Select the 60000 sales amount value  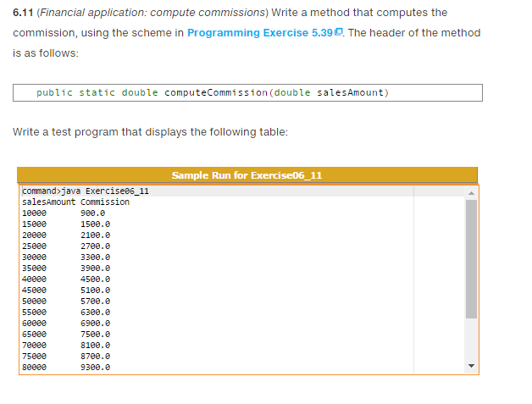click(x=34, y=324)
